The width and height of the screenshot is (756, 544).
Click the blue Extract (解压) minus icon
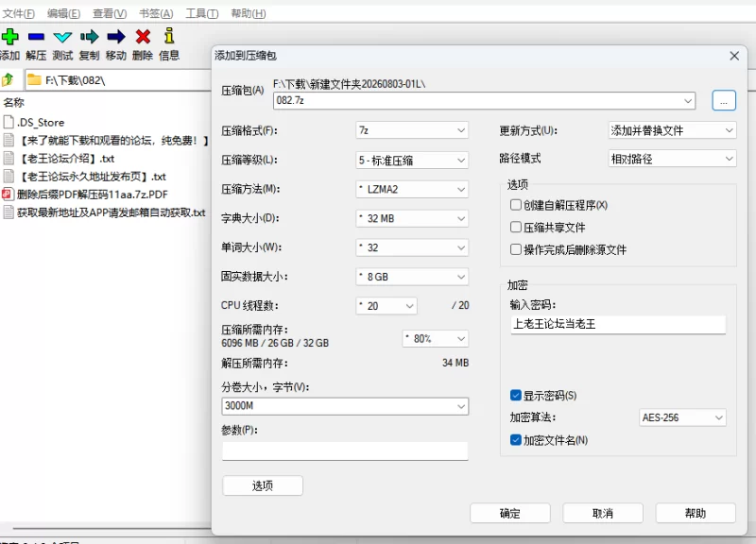(36, 37)
